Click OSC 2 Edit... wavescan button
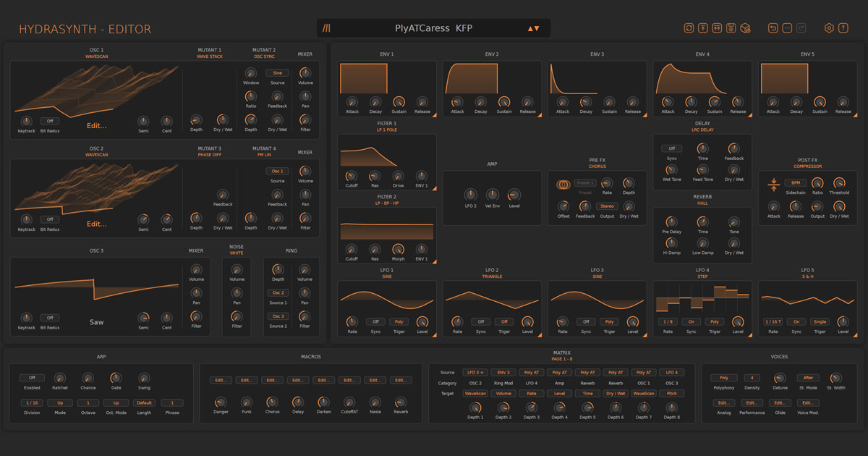Screen dimensions: 868x456 pos(96,224)
